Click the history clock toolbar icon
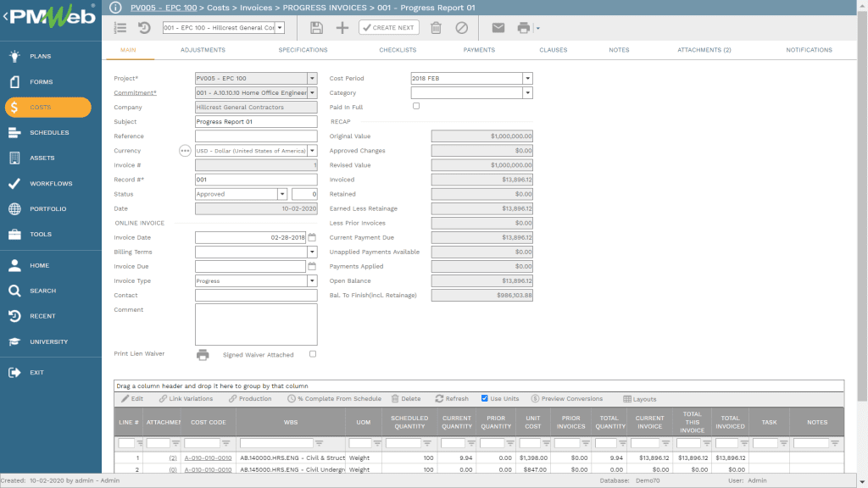The width and height of the screenshot is (868, 488). [x=144, y=28]
